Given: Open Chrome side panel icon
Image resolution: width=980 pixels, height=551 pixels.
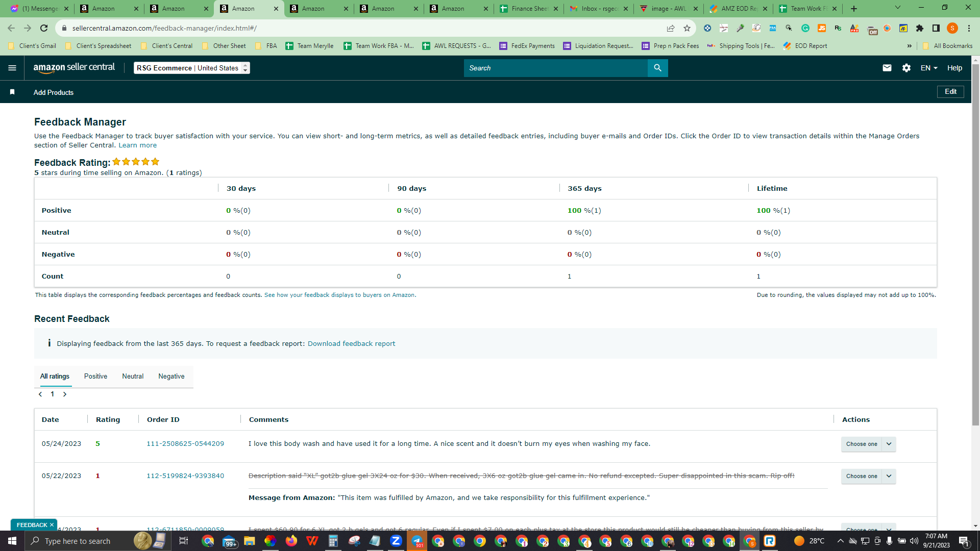Looking at the screenshot, I should click(x=936, y=28).
